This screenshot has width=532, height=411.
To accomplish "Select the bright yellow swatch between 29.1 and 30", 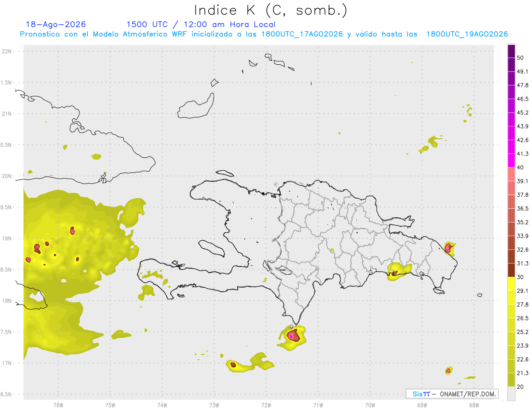I will (512, 284).
